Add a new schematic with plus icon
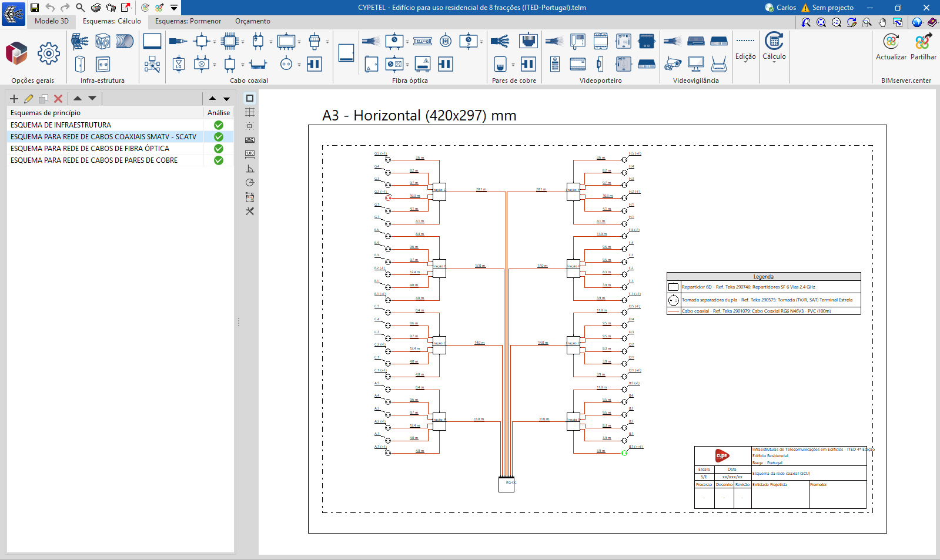The height and width of the screenshot is (560, 940). point(14,99)
